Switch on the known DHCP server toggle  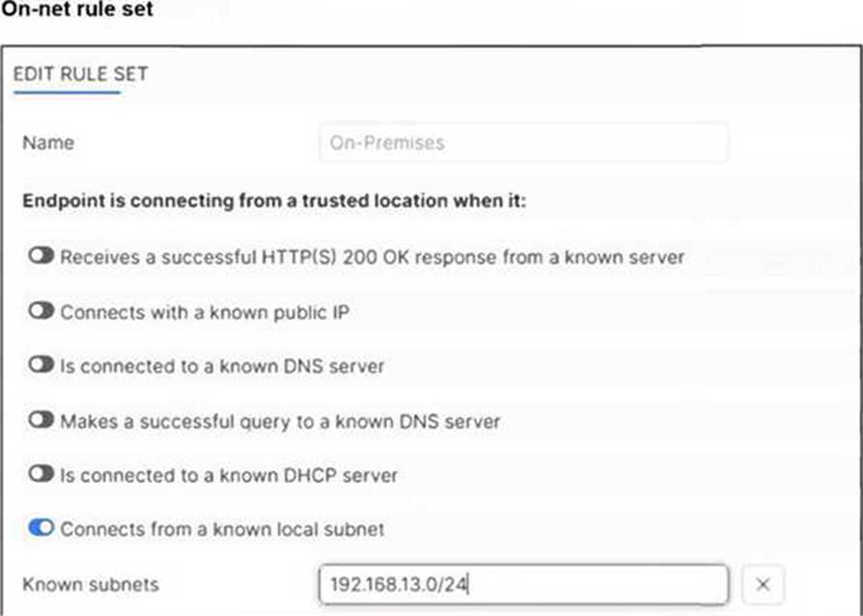click(x=42, y=475)
